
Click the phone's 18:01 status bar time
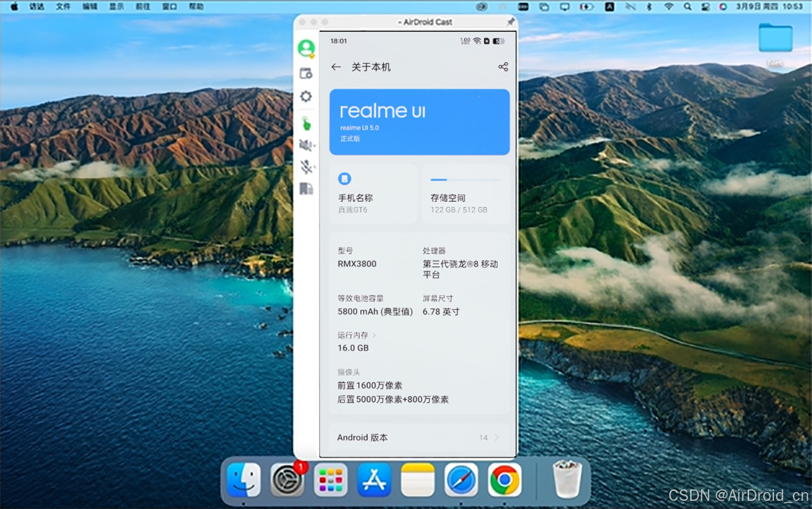(338, 41)
